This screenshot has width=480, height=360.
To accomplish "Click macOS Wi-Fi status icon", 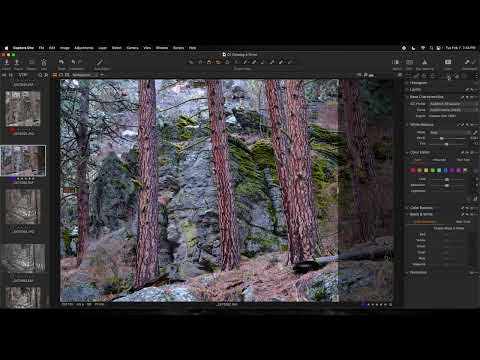I will (x=422, y=48).
